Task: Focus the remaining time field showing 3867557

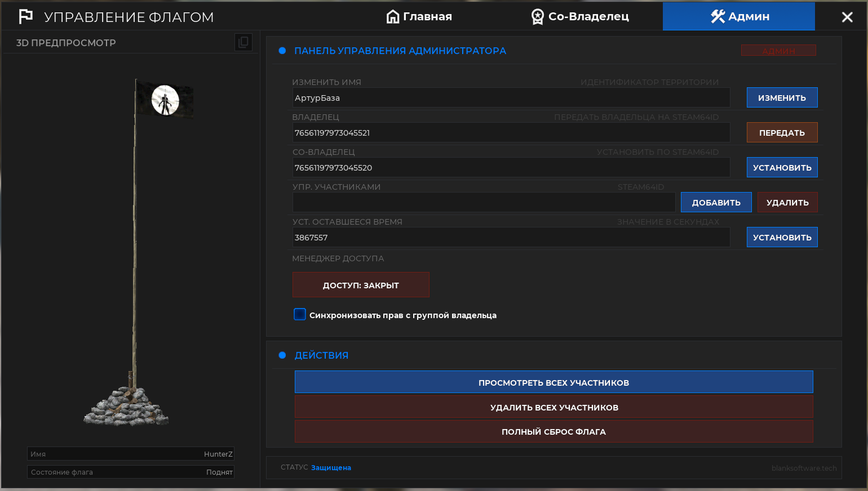Action: point(511,237)
